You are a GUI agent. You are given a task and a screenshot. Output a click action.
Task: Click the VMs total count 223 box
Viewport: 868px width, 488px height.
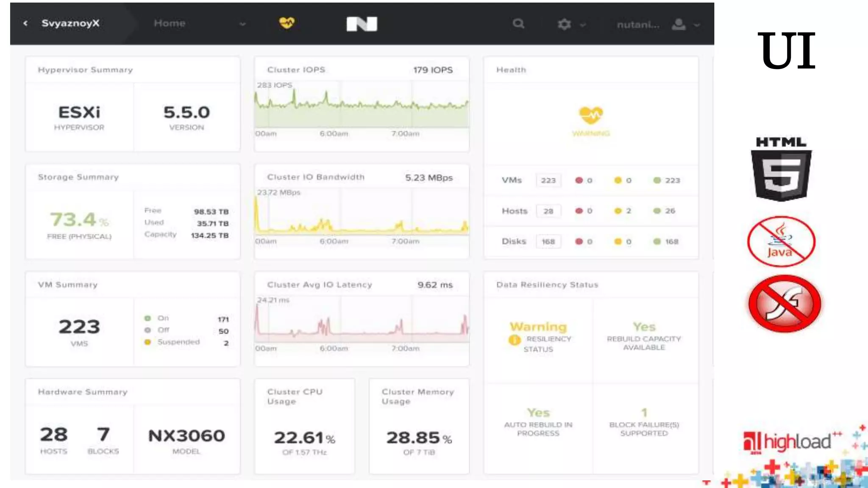[548, 180]
